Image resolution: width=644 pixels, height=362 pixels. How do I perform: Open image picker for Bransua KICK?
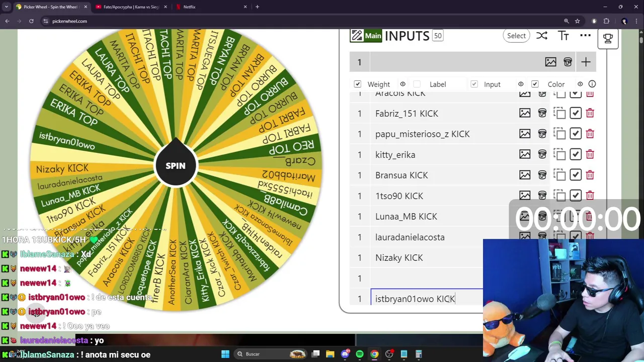525,175
